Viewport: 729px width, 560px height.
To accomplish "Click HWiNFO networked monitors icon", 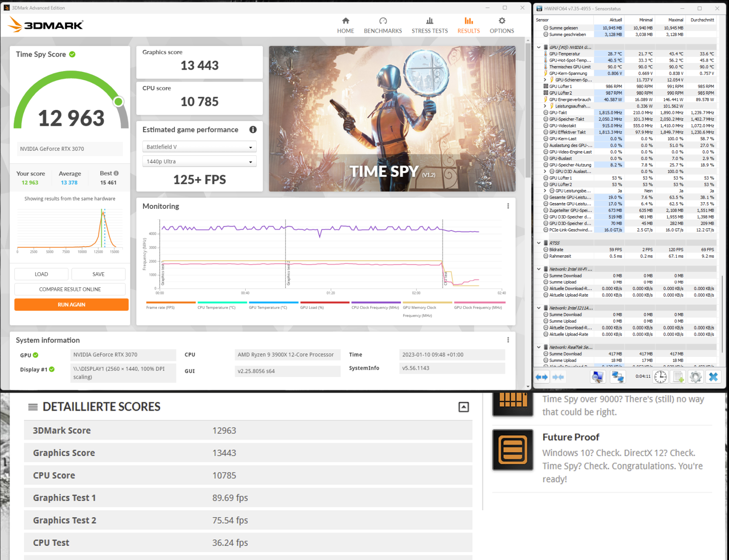I will pos(618,377).
